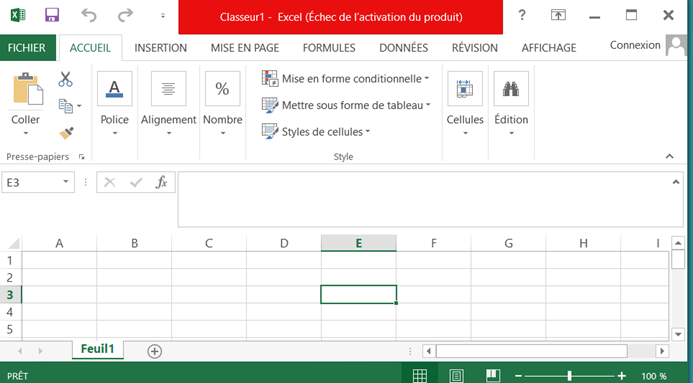Select row 1 header
This screenshot has width=693, height=383.
click(x=10, y=260)
